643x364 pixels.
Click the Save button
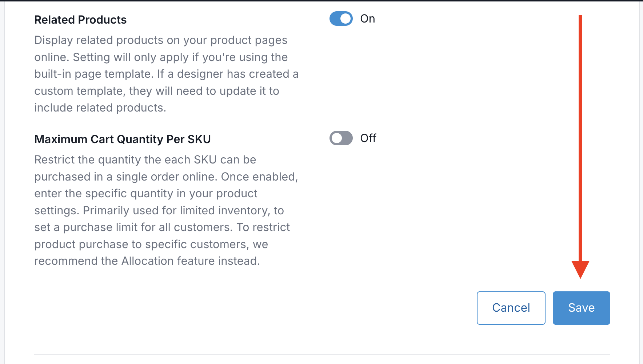click(581, 308)
